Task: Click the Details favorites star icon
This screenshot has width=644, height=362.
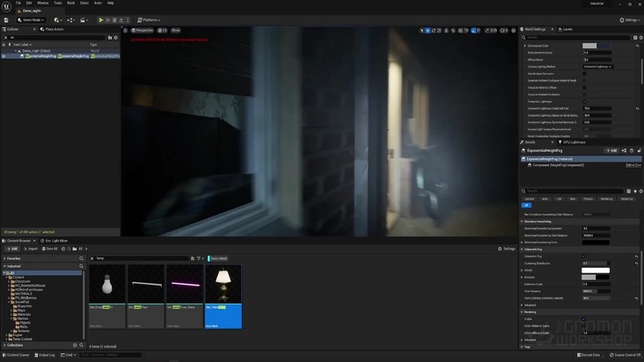Action: tap(635, 191)
